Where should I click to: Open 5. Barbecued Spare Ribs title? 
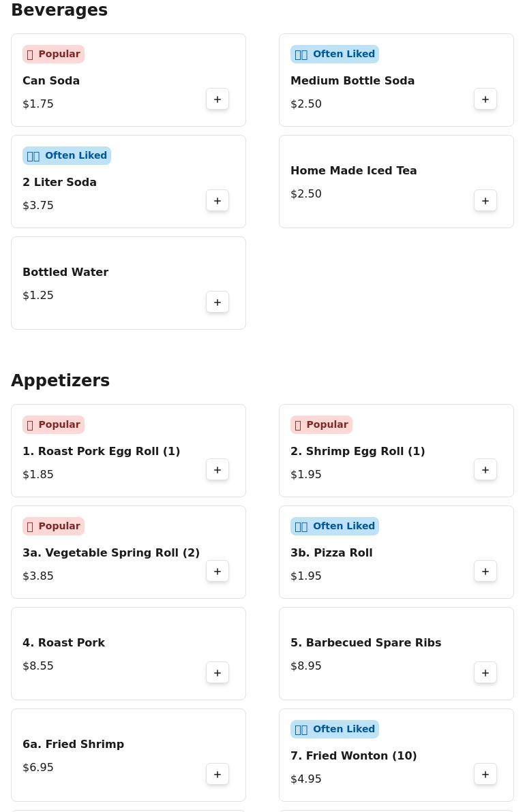365,642
